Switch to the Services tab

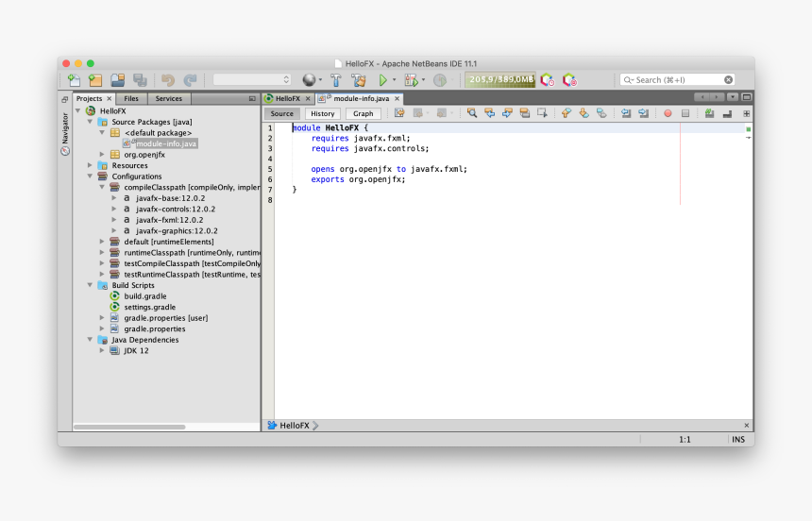168,98
